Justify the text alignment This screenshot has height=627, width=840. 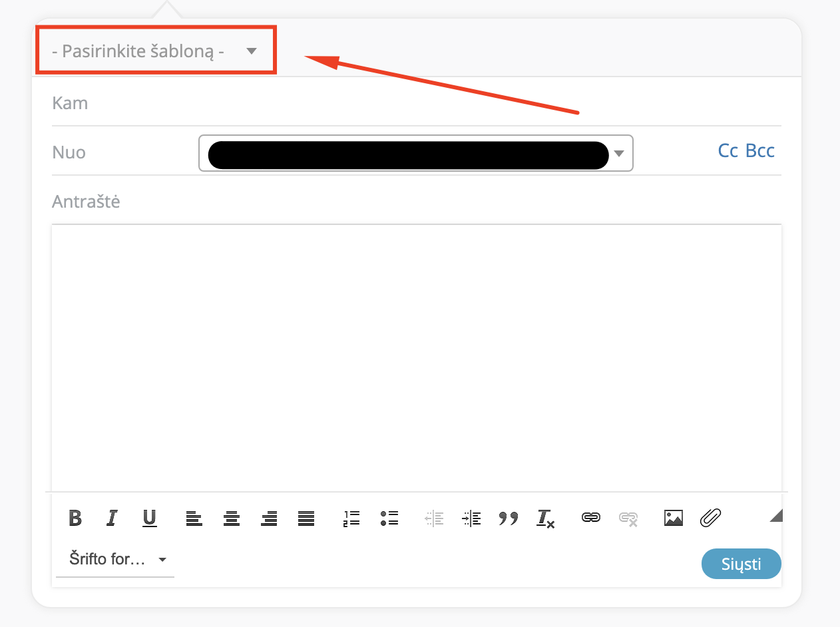[306, 518]
